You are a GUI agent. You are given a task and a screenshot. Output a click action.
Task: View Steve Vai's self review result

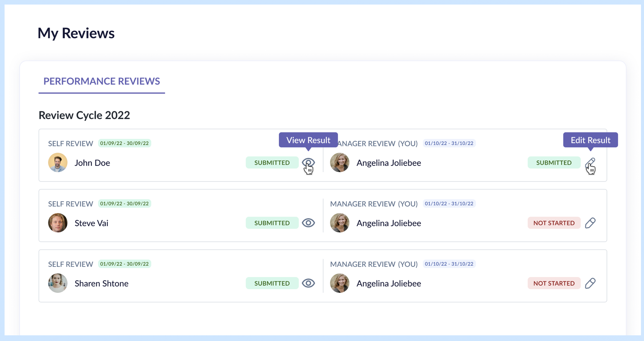pos(308,223)
